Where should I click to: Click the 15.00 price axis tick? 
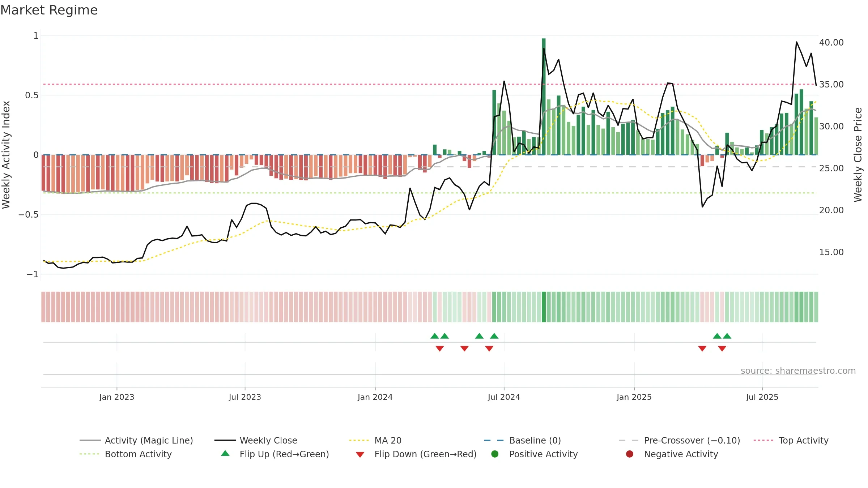(x=831, y=252)
